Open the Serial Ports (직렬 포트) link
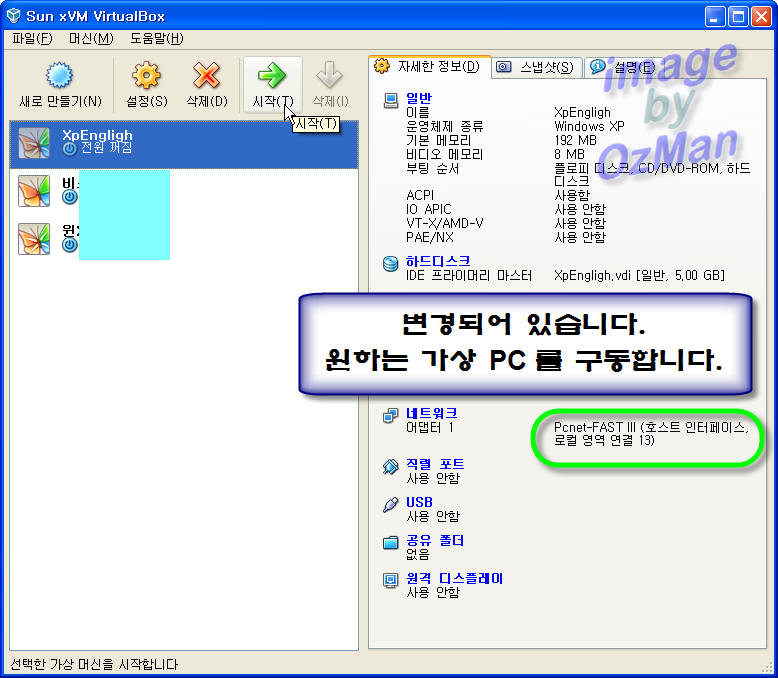 [435, 464]
